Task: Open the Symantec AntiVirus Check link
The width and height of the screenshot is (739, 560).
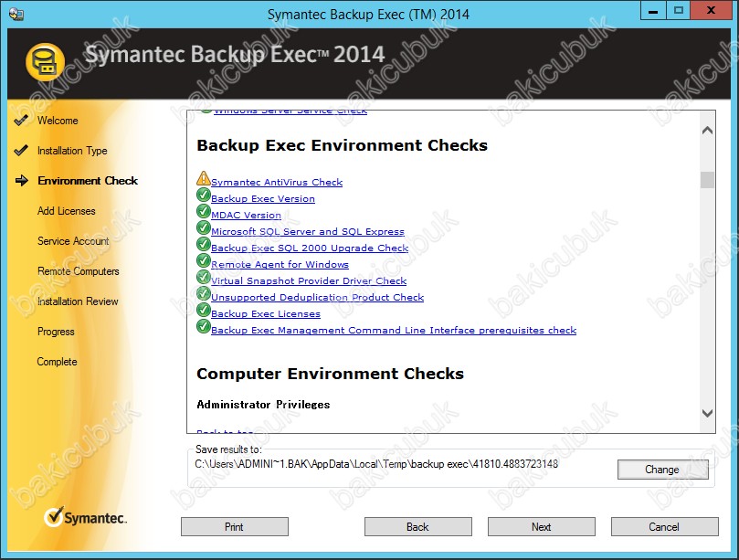Action: pyautogui.click(x=277, y=183)
